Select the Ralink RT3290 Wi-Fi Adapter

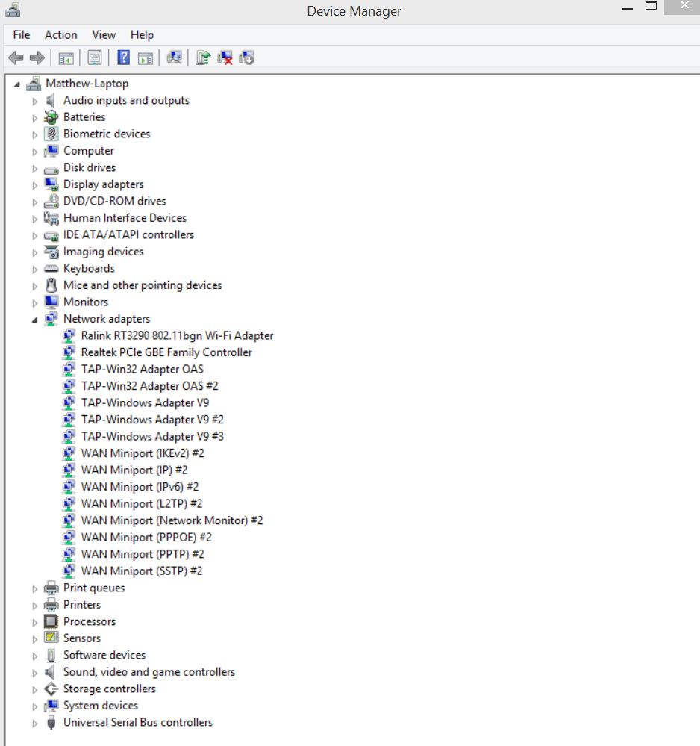coord(177,335)
